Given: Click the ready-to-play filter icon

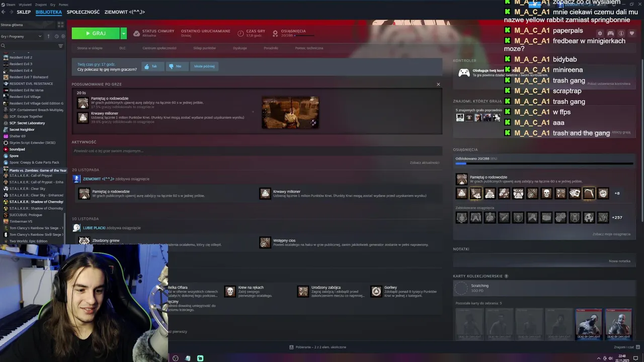Looking at the screenshot, I should tap(63, 36).
